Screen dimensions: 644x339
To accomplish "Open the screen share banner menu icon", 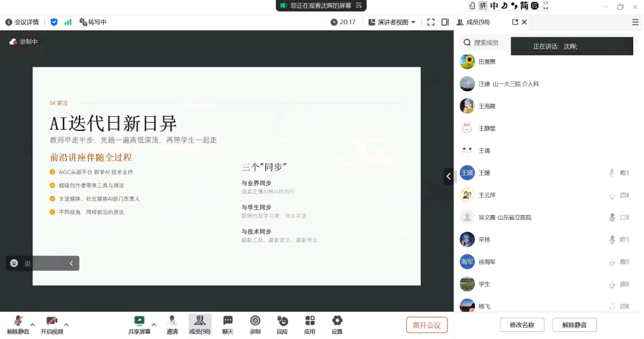I will click(359, 5).
